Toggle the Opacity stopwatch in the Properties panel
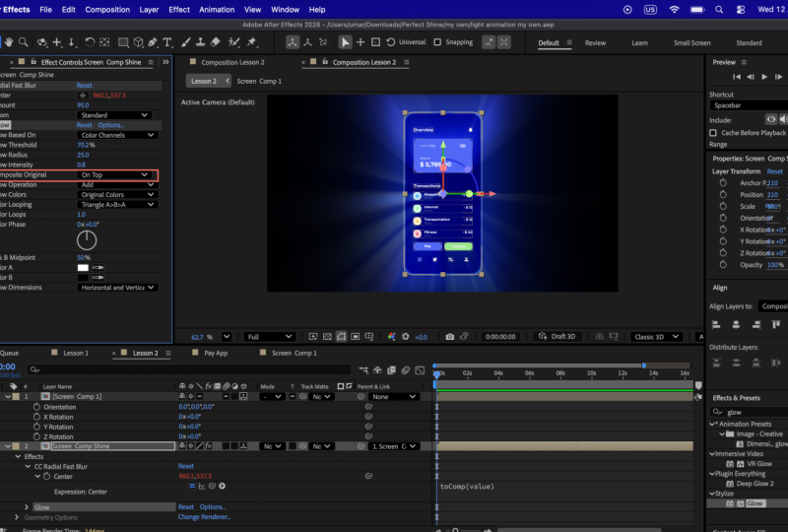 723,264
